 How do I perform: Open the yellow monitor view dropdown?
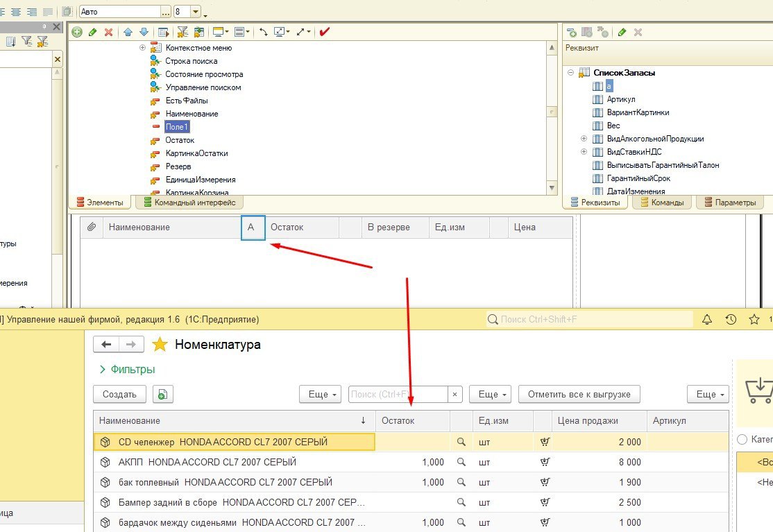tap(221, 32)
